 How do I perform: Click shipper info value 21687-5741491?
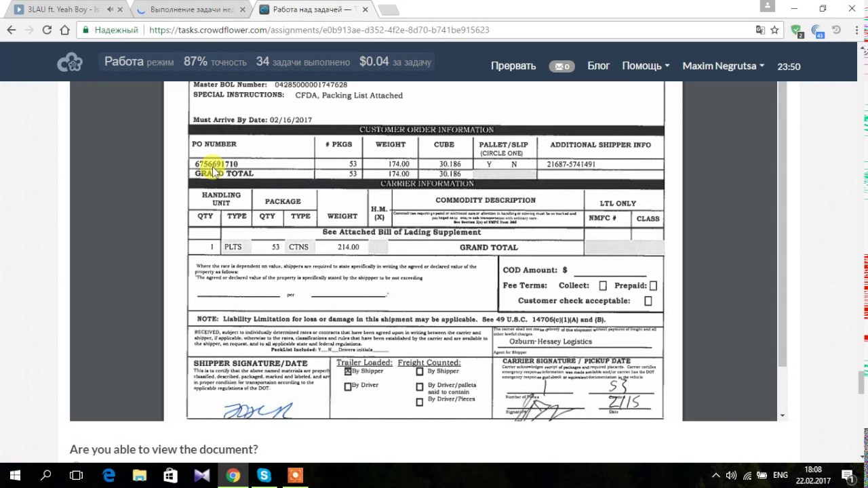571,164
